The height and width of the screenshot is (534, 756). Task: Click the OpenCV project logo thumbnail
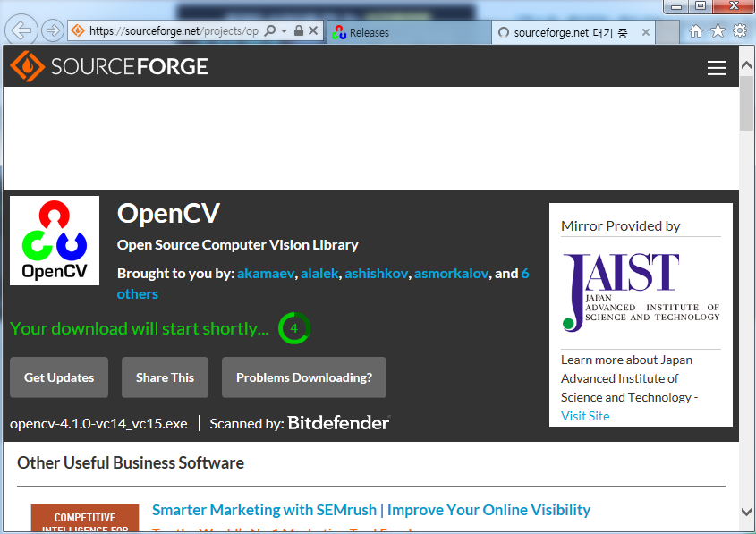(x=55, y=241)
